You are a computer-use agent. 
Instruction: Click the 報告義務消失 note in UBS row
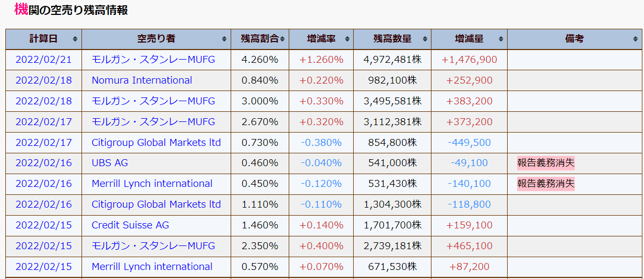tap(545, 163)
